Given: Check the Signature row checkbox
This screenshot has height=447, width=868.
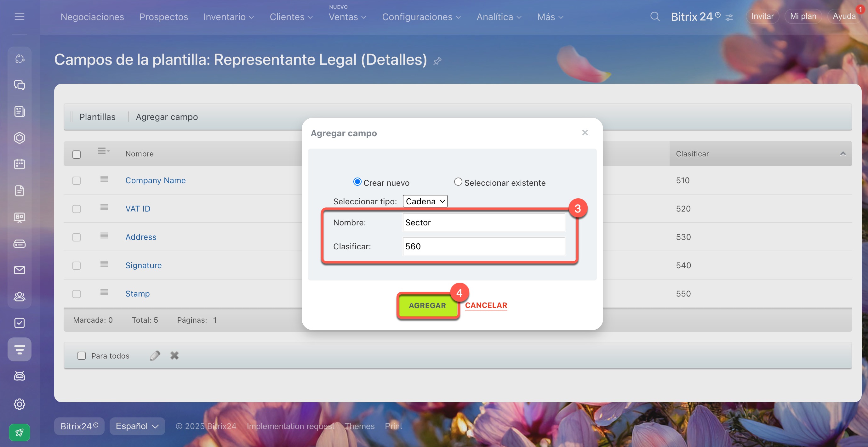Looking at the screenshot, I should click(x=77, y=265).
